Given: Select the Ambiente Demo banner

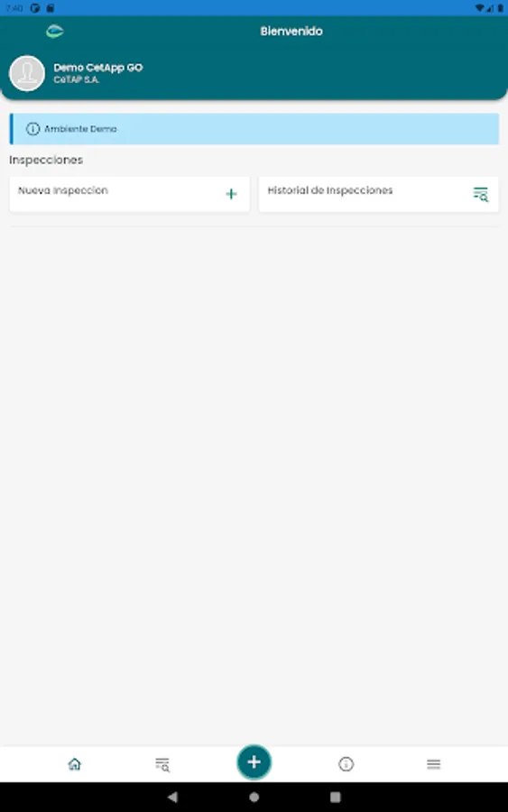Looking at the screenshot, I should pos(254,129).
